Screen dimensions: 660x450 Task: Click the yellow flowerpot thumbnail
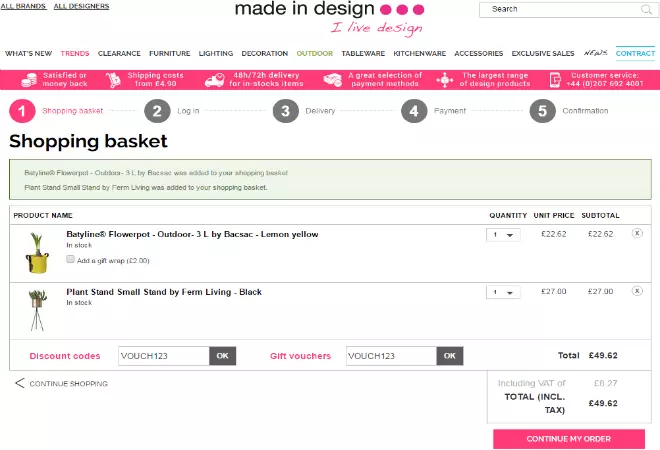tap(37, 253)
